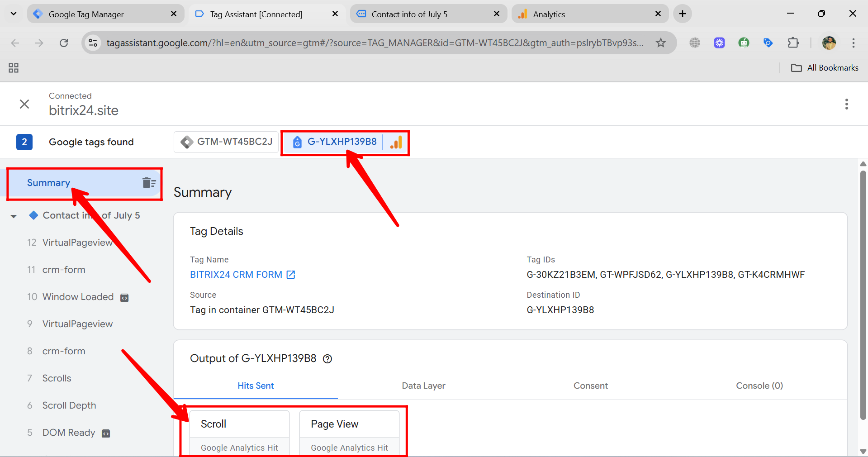Image resolution: width=868 pixels, height=457 pixels.
Task: Click the bitrix24.site connected domain text
Action: point(84,110)
